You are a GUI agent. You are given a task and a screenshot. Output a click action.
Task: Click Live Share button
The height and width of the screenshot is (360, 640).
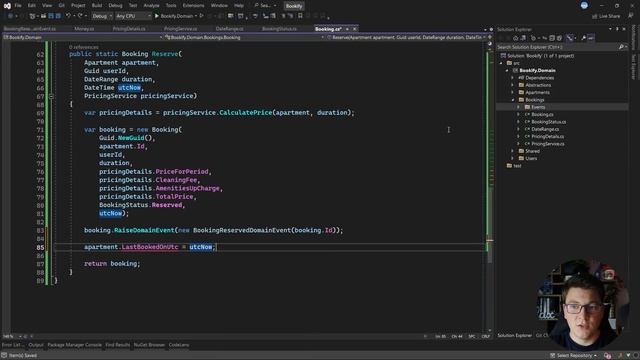(x=607, y=16)
